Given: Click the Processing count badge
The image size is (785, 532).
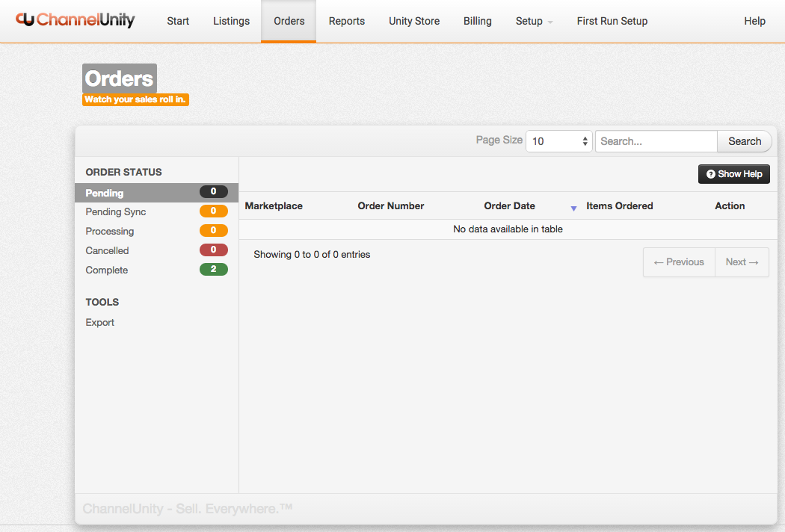Looking at the screenshot, I should tap(213, 231).
